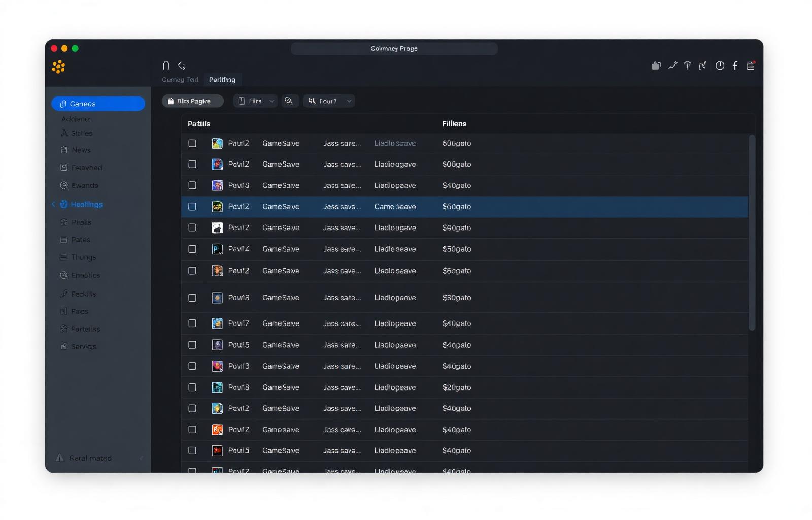Click the Came seave cell
This screenshot has height=520, width=812.
click(395, 206)
